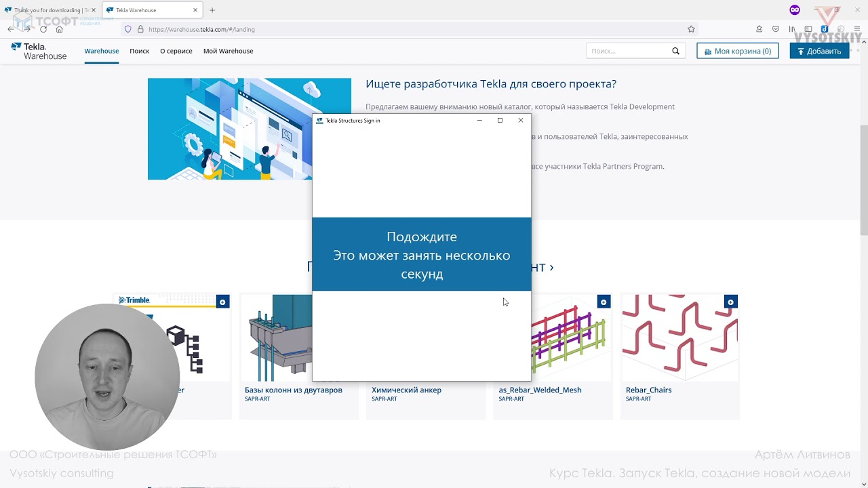The image size is (868, 488).
Task: Open the Firefox hamburger menu
Action: [857, 29]
